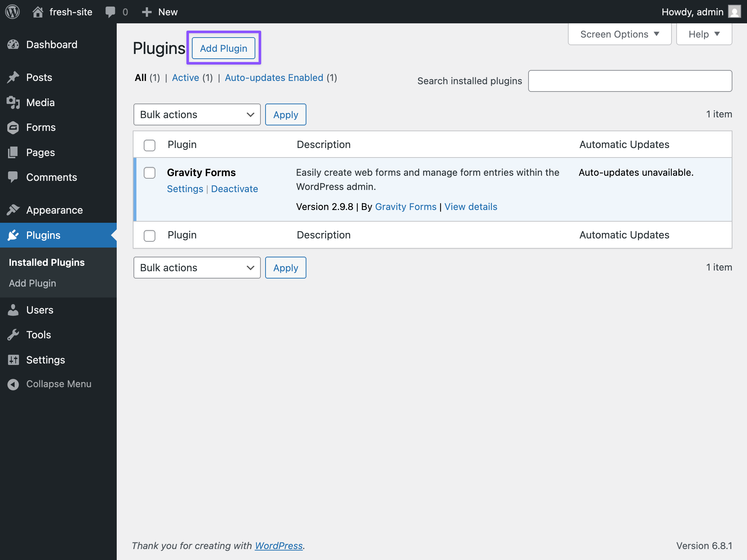
Task: Click the Gravity Forms plugin name
Action: pos(201,172)
